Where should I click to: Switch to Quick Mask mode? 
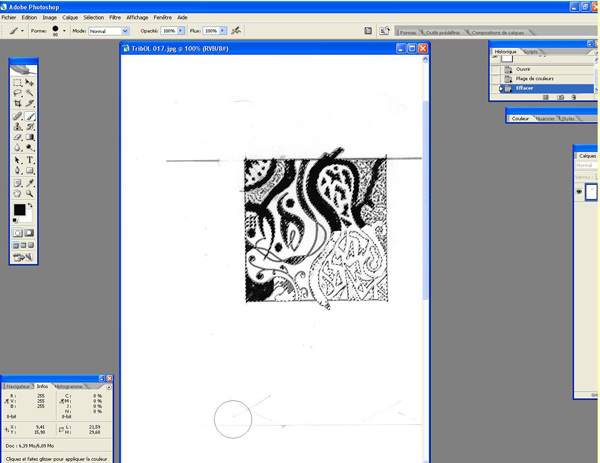click(x=29, y=233)
